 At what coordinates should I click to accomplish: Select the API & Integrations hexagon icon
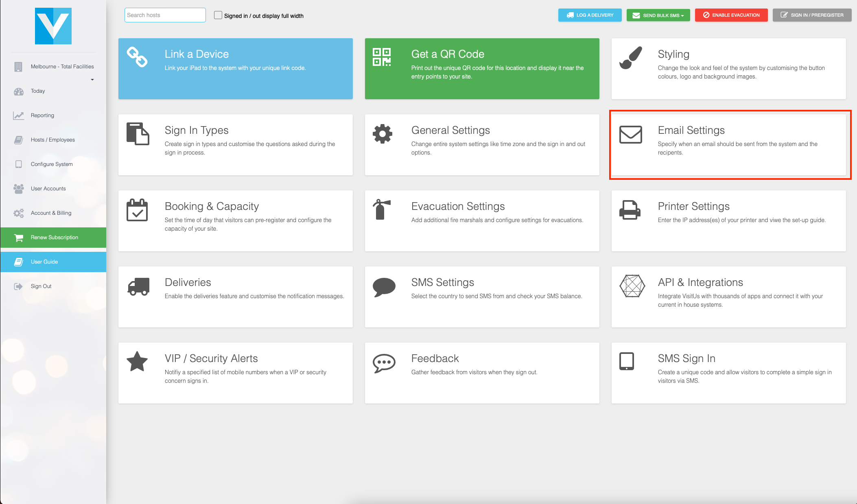(x=631, y=286)
